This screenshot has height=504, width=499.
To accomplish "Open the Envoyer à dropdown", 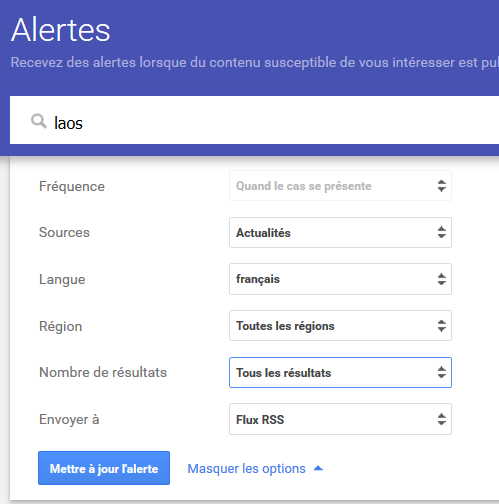I will pyautogui.click(x=340, y=419).
